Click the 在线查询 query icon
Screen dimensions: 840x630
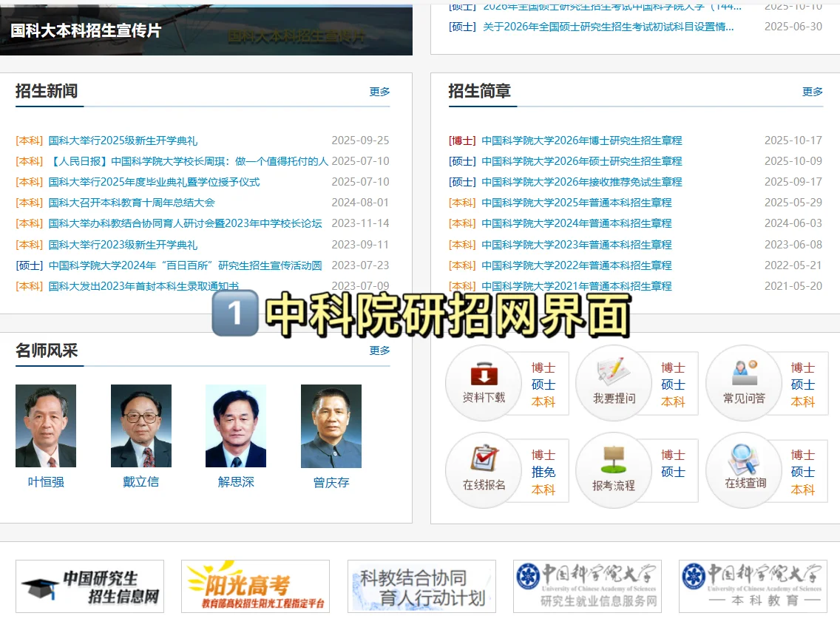tap(743, 470)
